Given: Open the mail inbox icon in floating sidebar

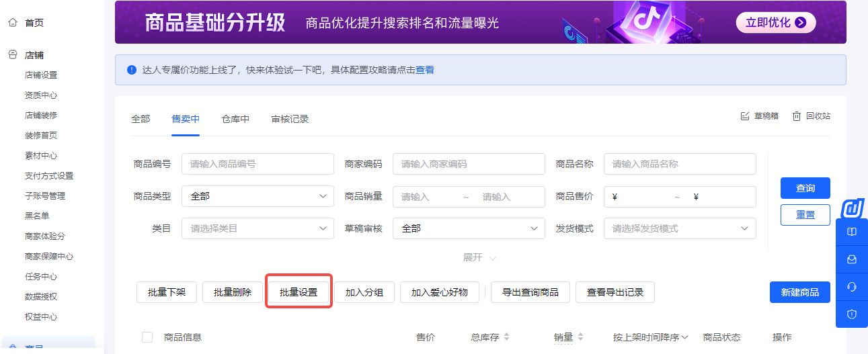Looking at the screenshot, I should [851, 259].
